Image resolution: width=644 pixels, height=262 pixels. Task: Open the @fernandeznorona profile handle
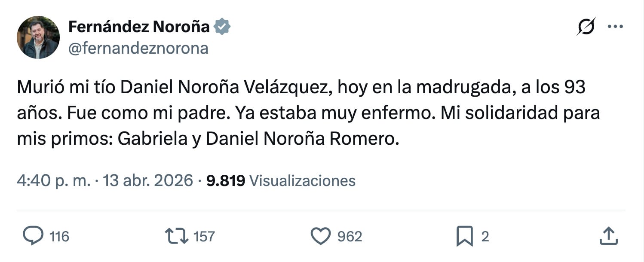point(138,48)
